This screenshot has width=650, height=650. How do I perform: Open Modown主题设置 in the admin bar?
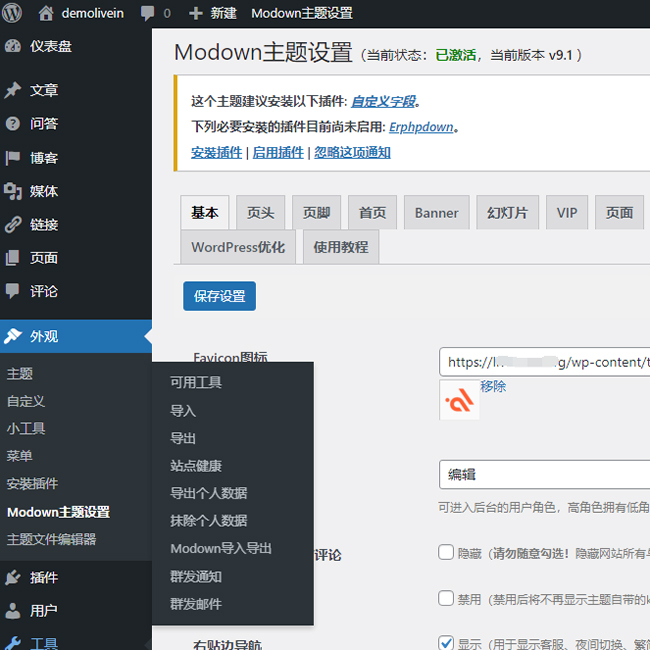point(302,13)
